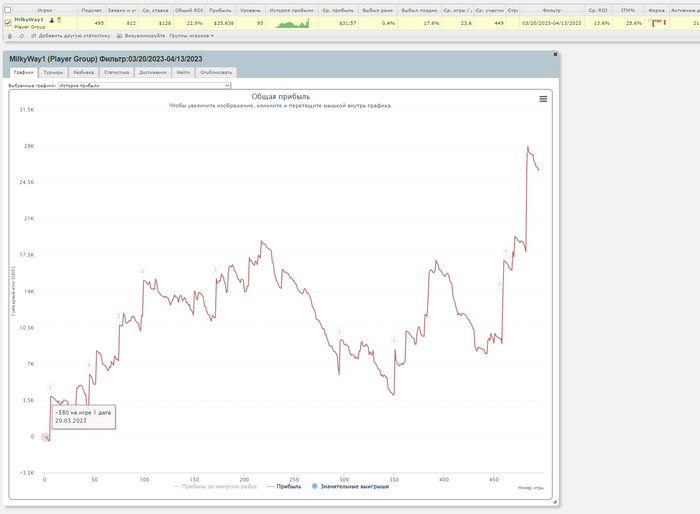Switch to the Турниры tab
This screenshot has height=514, width=700.
(53, 72)
